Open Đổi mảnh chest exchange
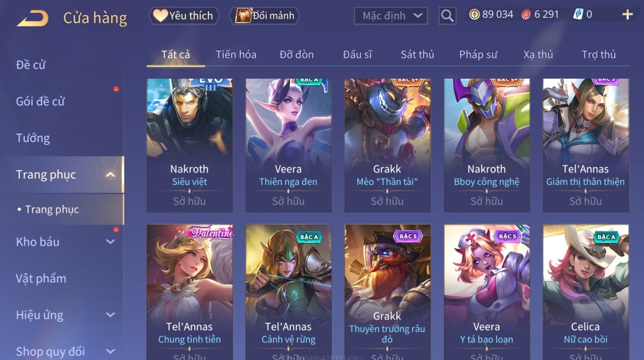The height and width of the screenshot is (360, 644). pyautogui.click(x=264, y=16)
